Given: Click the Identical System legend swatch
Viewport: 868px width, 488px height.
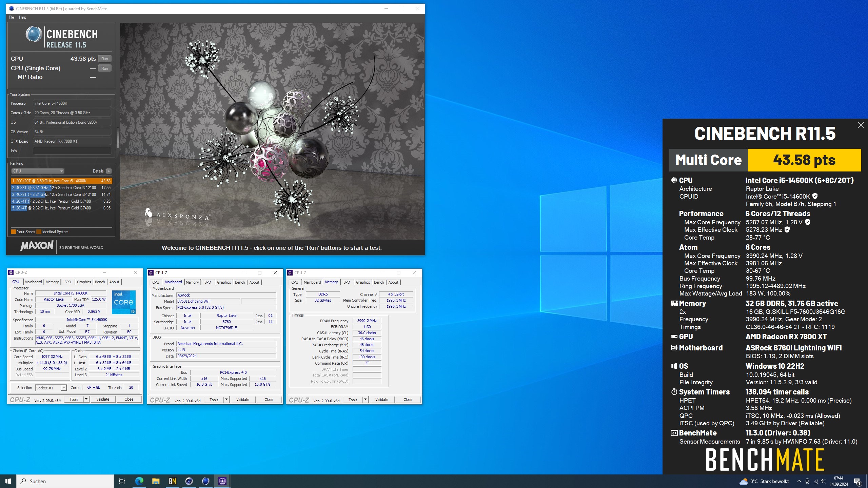Looking at the screenshot, I should pos(39,232).
